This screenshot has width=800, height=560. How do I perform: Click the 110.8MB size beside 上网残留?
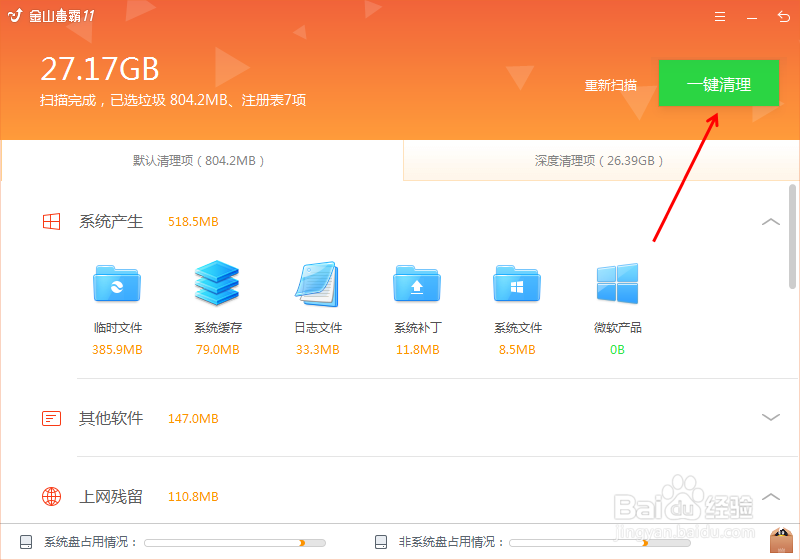click(x=193, y=496)
